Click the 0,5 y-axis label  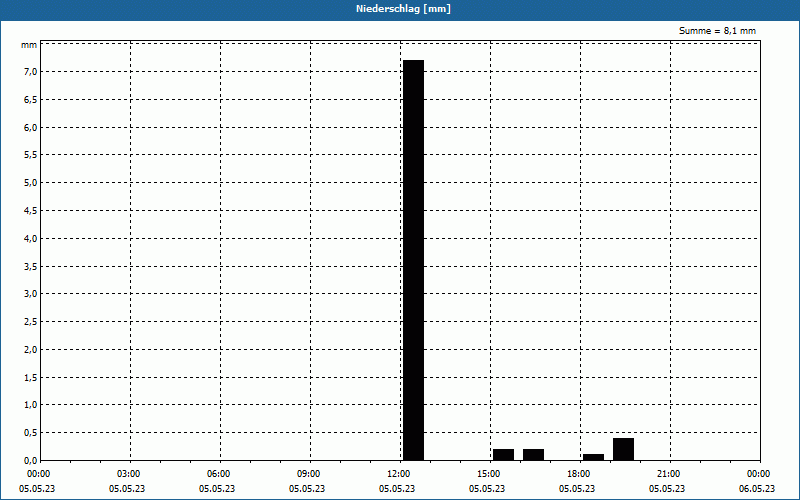coord(31,433)
